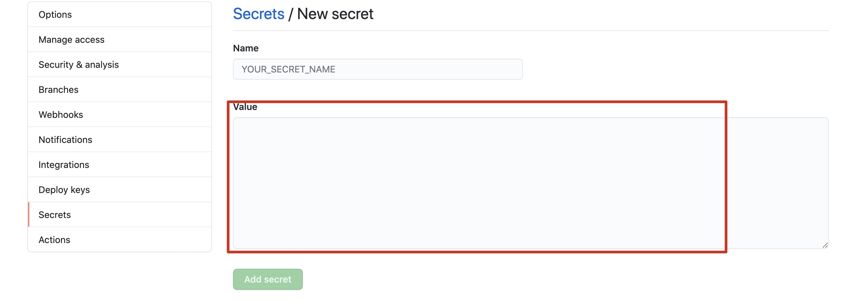Click the Secrets sidebar item
This screenshot has height=301, width=868.
click(x=55, y=214)
